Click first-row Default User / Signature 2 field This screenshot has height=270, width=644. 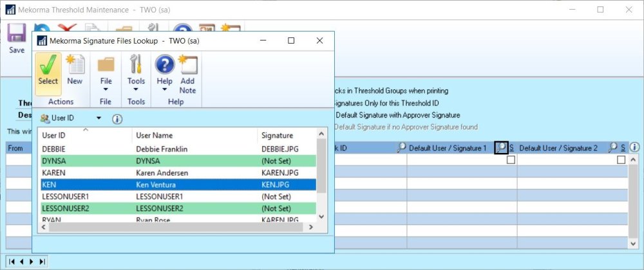pos(567,160)
